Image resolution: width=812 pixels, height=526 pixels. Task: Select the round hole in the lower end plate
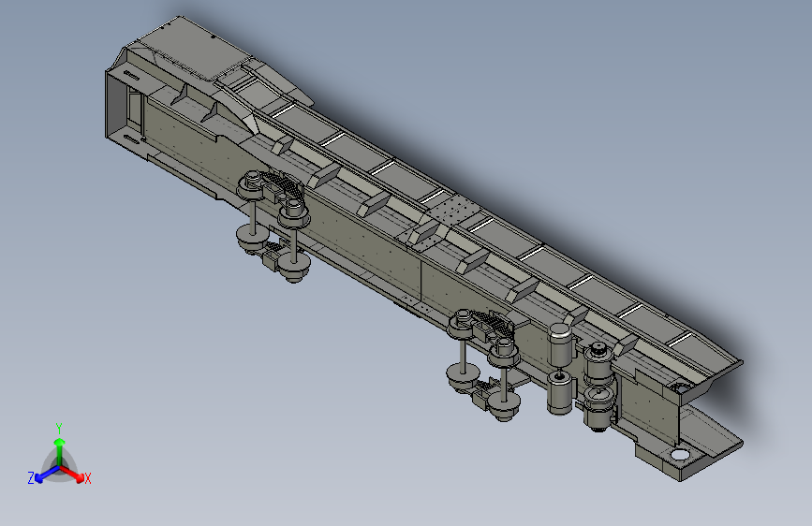tap(680, 455)
